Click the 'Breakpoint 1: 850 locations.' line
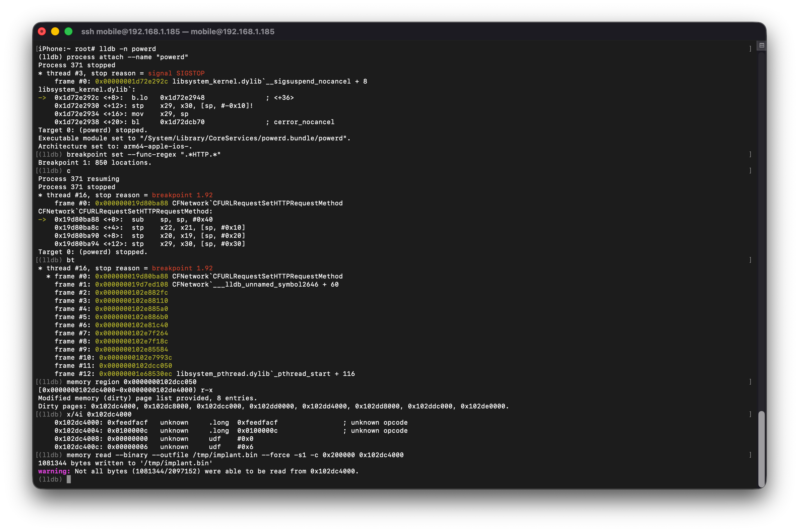799x532 pixels. click(95, 162)
